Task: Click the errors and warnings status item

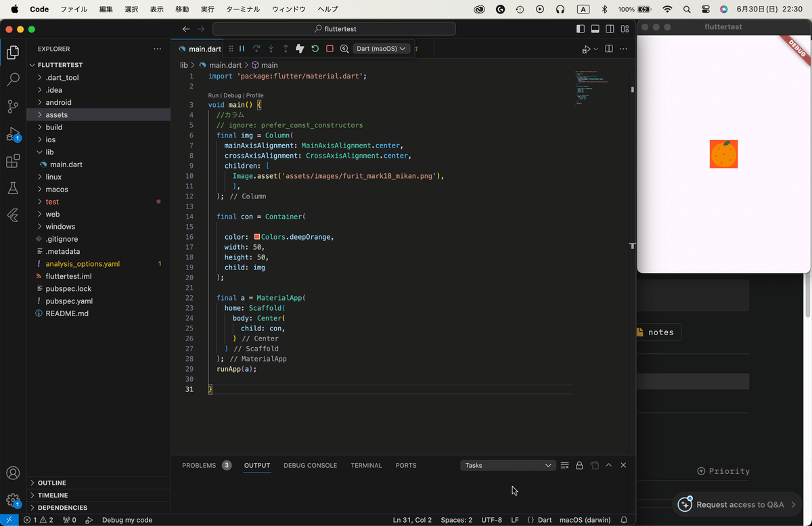Action: point(39,520)
